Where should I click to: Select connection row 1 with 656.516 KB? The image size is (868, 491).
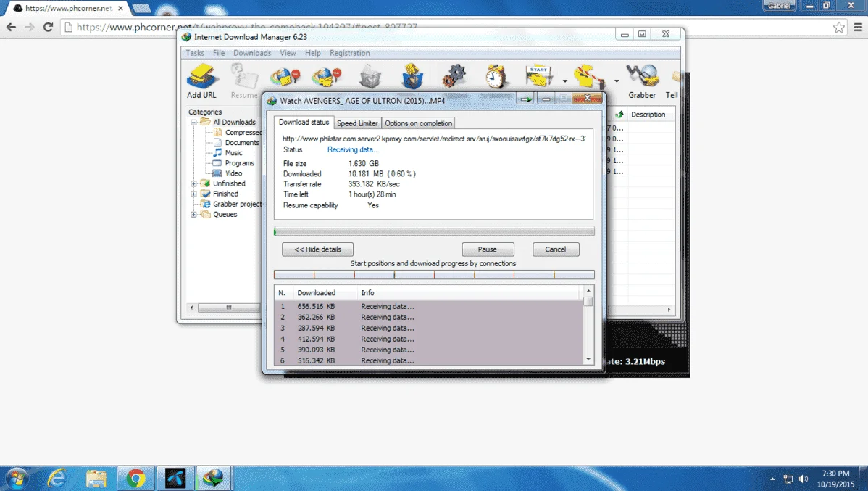[x=428, y=307]
